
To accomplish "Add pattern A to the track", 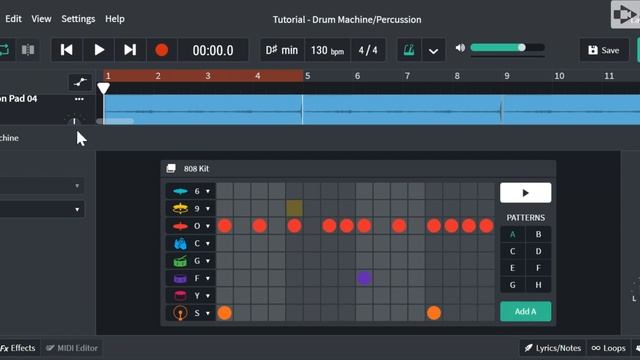I will click(526, 311).
